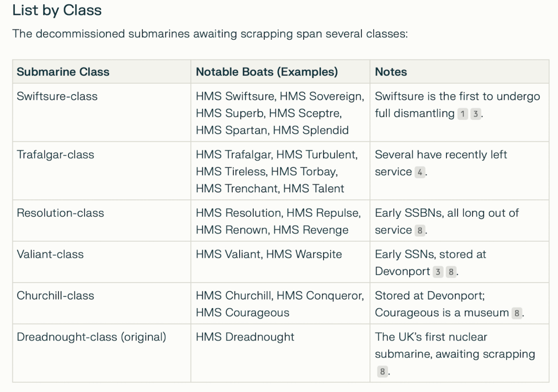The height and width of the screenshot is (392, 558).
Task: Click the 'Dreadnought-class (original)' cell
Action: pos(91,337)
